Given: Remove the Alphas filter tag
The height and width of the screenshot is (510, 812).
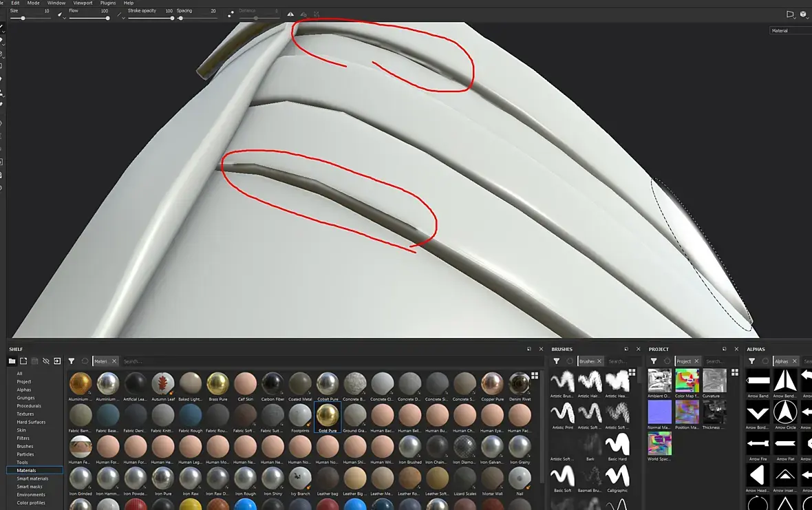Looking at the screenshot, I should tap(794, 361).
